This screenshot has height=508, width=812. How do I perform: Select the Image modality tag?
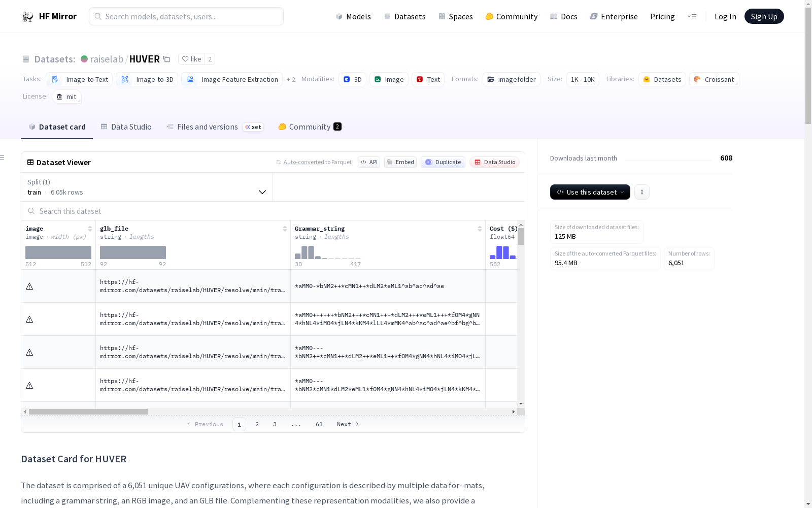tap(389, 79)
